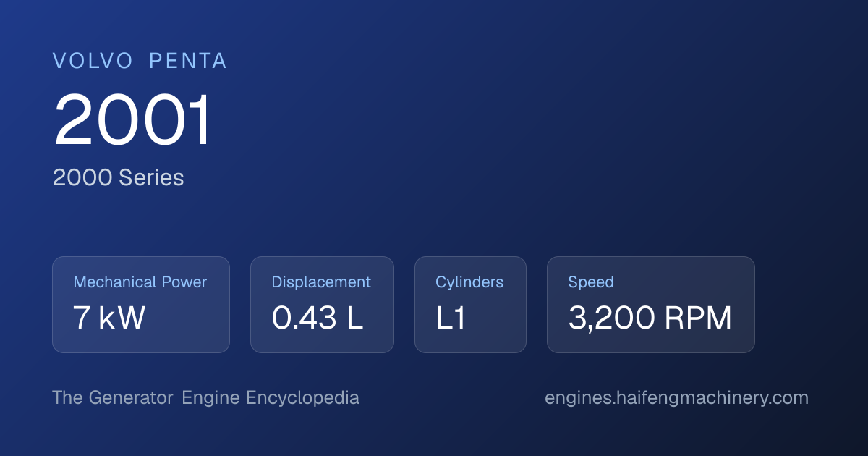Open the Speed card
This screenshot has height=456, width=868.
click(x=651, y=305)
